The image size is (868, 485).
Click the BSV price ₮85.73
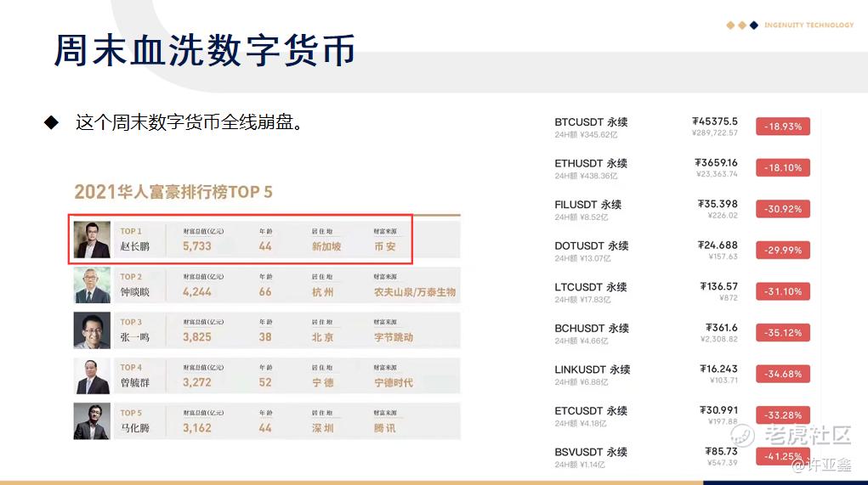(721, 451)
